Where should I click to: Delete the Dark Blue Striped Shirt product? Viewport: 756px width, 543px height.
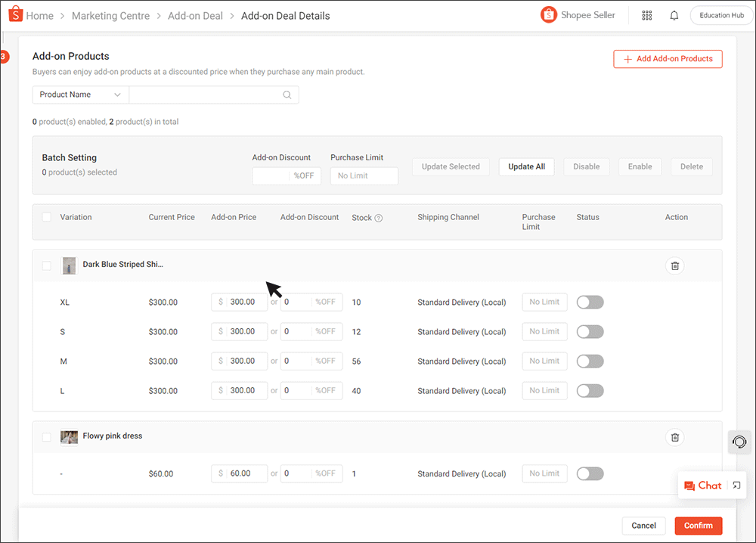click(x=675, y=265)
